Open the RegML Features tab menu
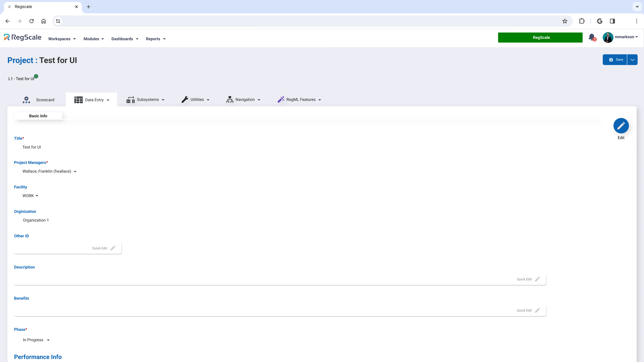Viewport: 644px width, 362px height. click(x=299, y=99)
